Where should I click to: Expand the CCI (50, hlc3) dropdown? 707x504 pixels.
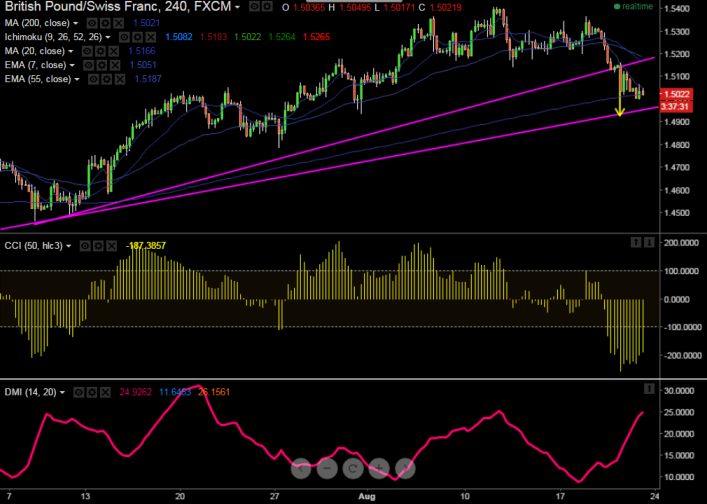(x=69, y=246)
